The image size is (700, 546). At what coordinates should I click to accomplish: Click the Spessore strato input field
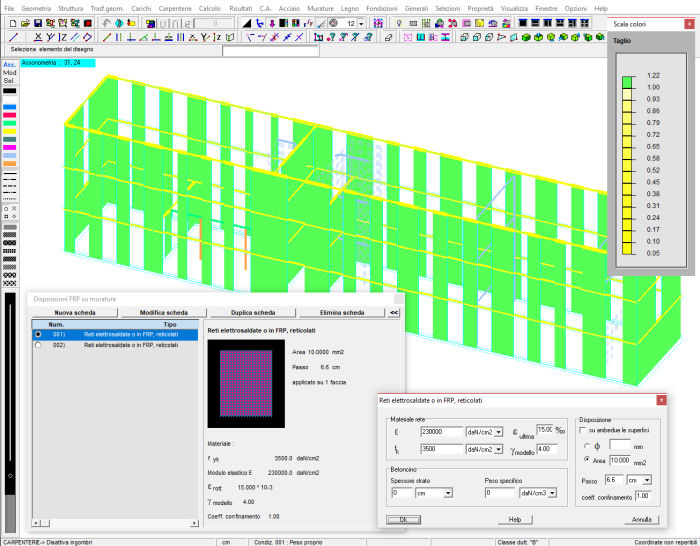pos(400,493)
